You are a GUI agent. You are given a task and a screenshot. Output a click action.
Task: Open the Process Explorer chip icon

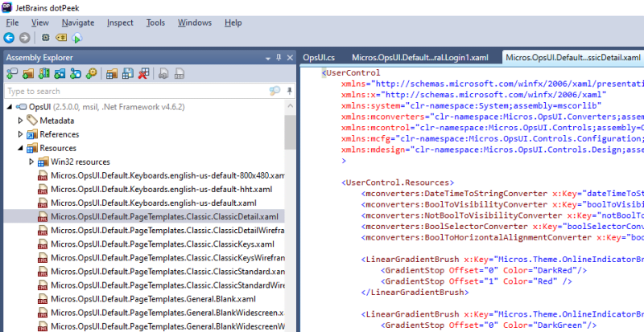coord(46,38)
